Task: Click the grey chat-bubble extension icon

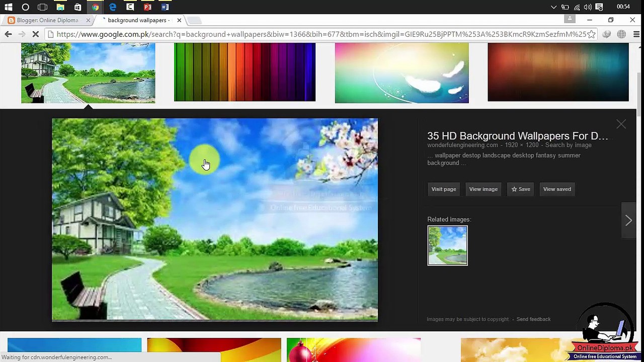Action: coord(607,34)
